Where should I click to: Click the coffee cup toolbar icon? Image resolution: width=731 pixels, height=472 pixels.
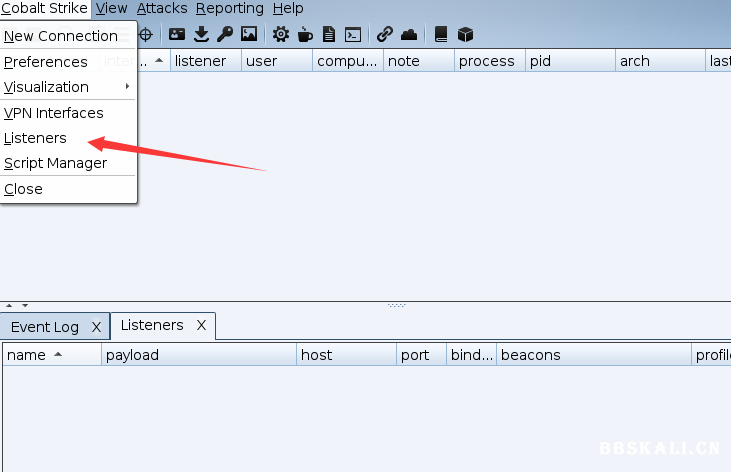click(305, 34)
